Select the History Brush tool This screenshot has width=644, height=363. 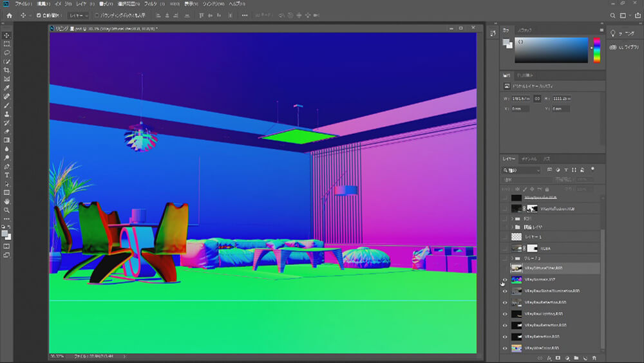6,123
